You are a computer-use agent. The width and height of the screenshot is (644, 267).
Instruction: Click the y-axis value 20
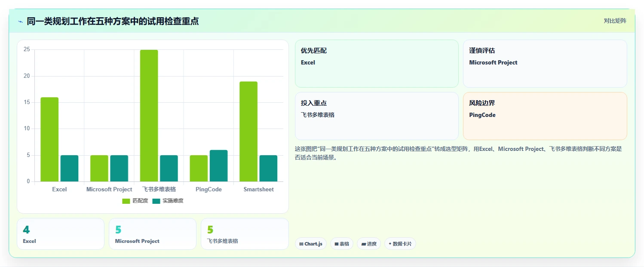pyautogui.click(x=27, y=76)
